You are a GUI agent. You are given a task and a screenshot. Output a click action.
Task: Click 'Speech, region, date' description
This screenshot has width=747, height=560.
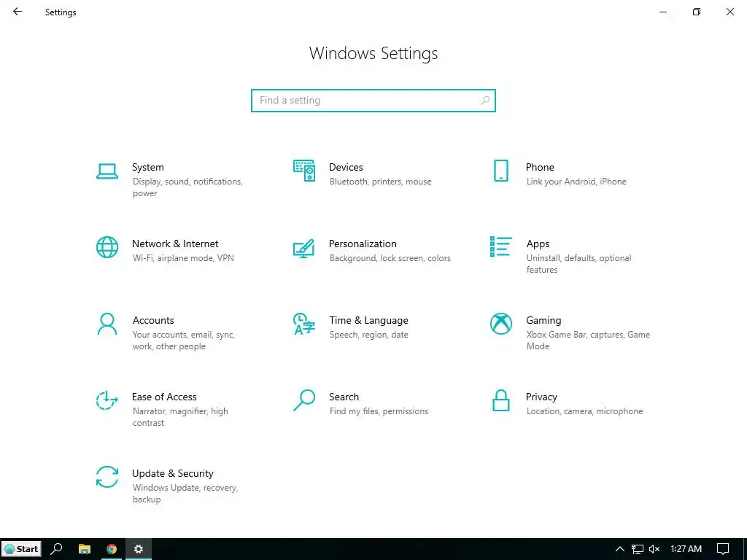(x=368, y=335)
